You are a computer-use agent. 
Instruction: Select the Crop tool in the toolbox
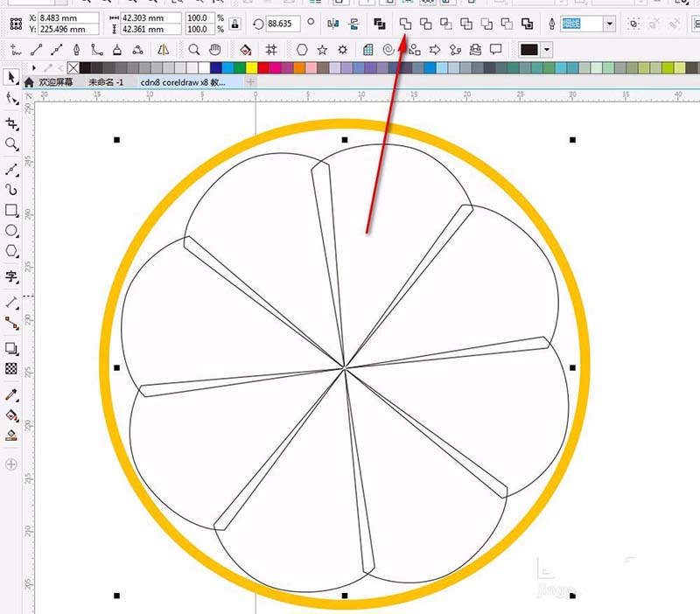click(x=11, y=123)
